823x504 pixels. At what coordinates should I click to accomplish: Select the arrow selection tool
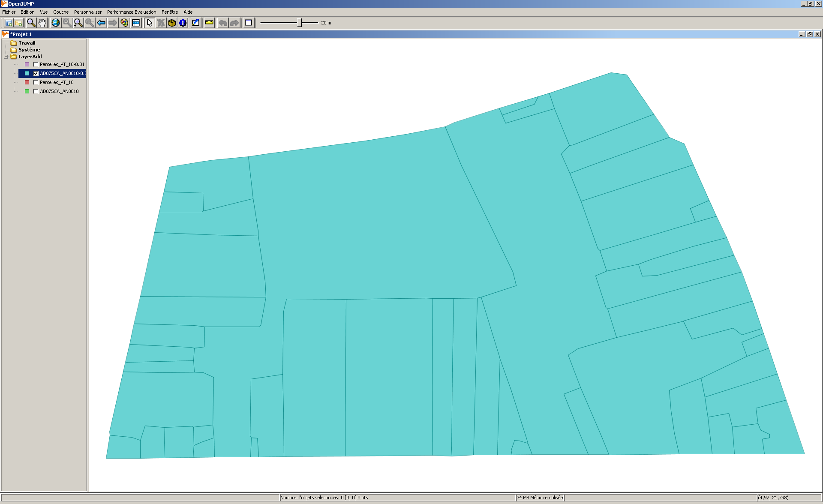(x=149, y=23)
